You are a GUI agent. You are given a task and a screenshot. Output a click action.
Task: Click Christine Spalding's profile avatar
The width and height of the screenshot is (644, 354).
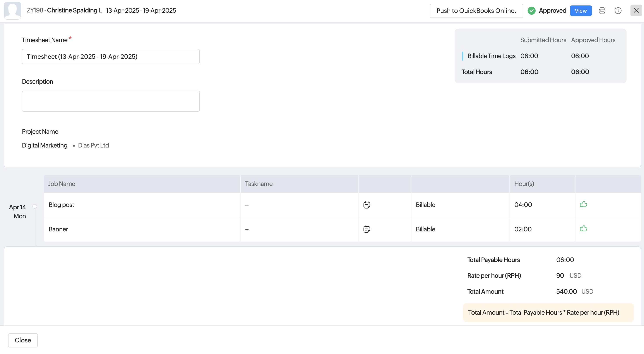(12, 10)
